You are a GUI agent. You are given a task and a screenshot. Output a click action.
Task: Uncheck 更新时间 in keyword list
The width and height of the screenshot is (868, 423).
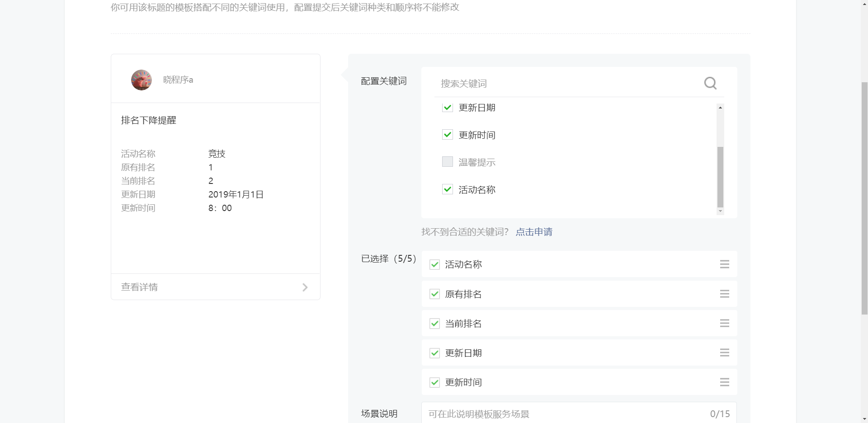(448, 135)
